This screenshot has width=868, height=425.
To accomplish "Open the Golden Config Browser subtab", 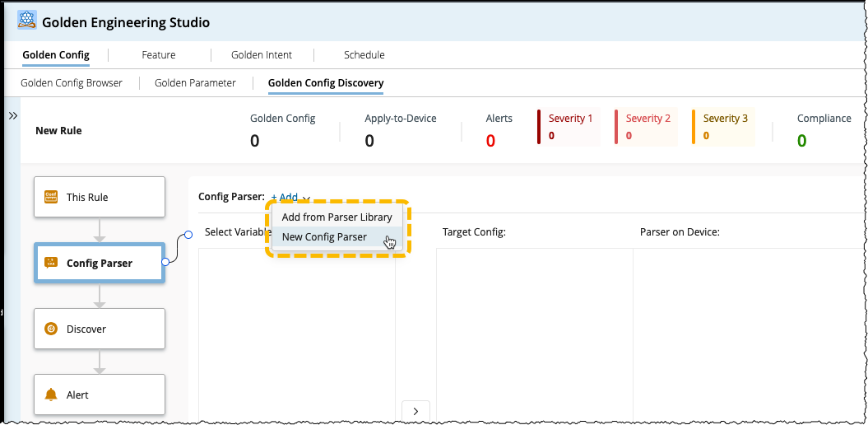I will click(x=72, y=82).
